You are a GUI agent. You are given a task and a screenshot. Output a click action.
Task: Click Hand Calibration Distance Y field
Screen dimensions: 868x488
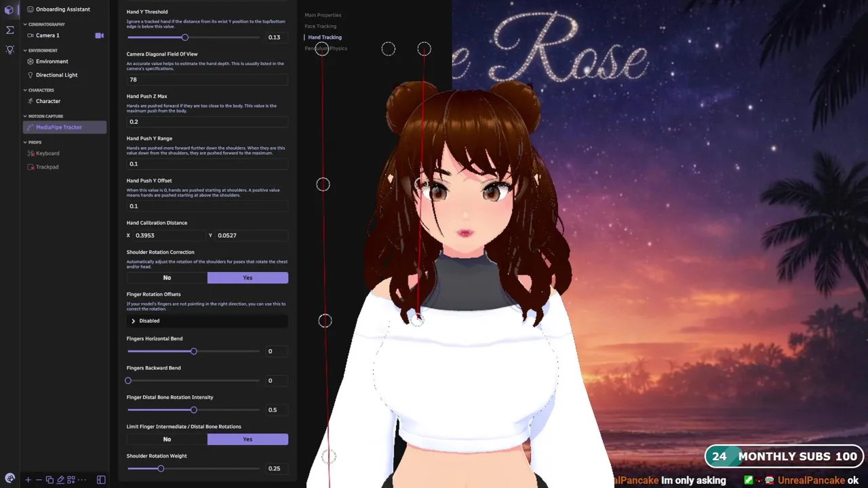(252, 235)
